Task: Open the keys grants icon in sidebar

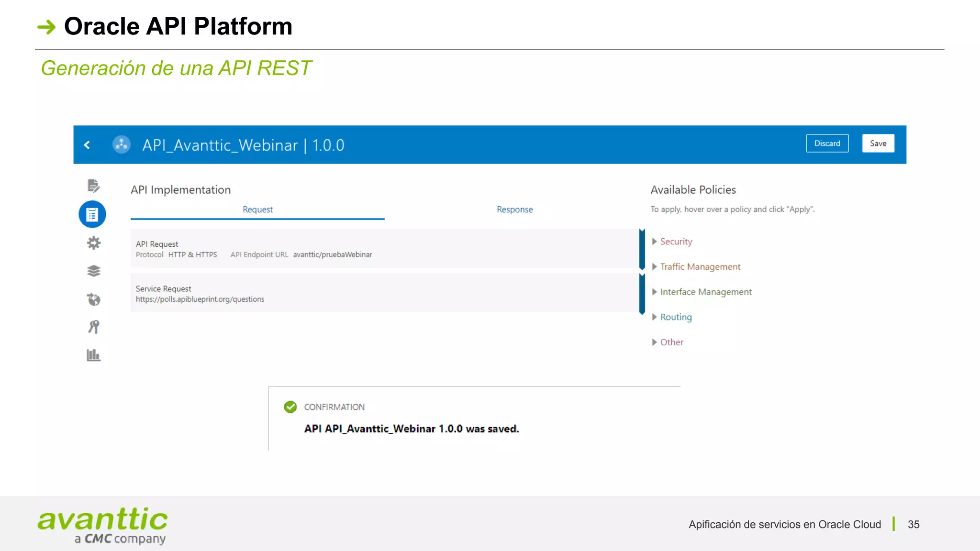Action: (x=94, y=327)
